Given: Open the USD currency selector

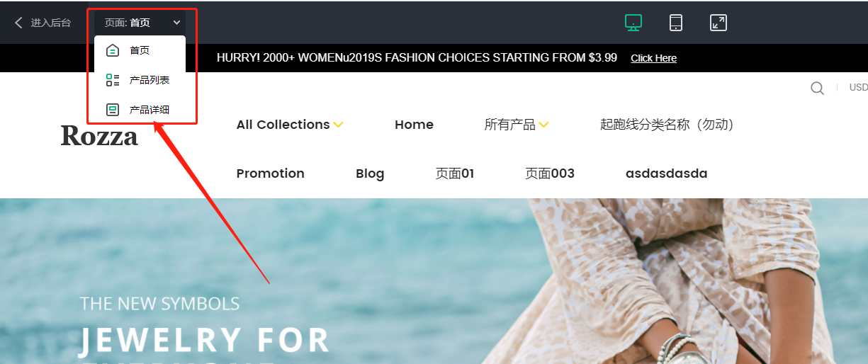Looking at the screenshot, I should (858, 88).
